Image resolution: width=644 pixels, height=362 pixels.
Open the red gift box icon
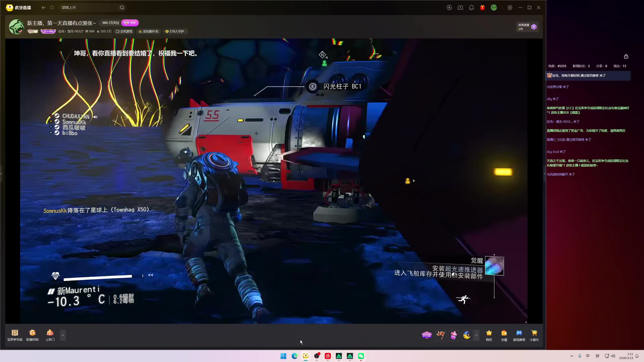coord(482,8)
